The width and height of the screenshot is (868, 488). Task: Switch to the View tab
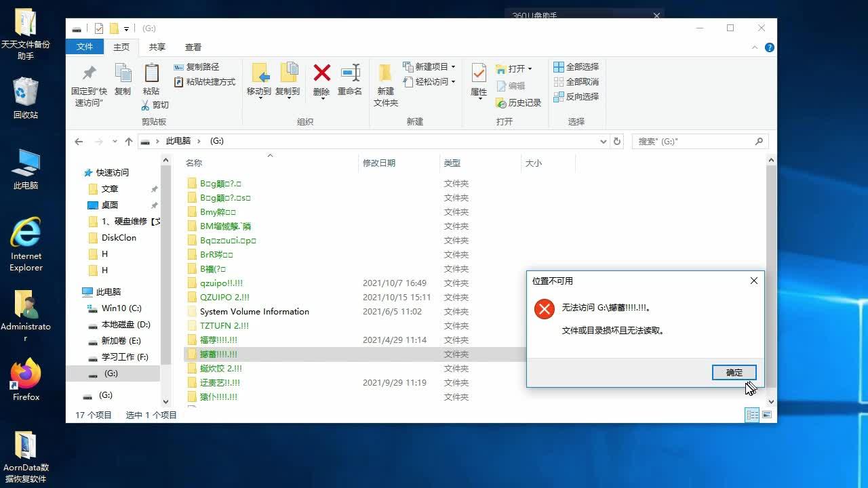coord(193,47)
